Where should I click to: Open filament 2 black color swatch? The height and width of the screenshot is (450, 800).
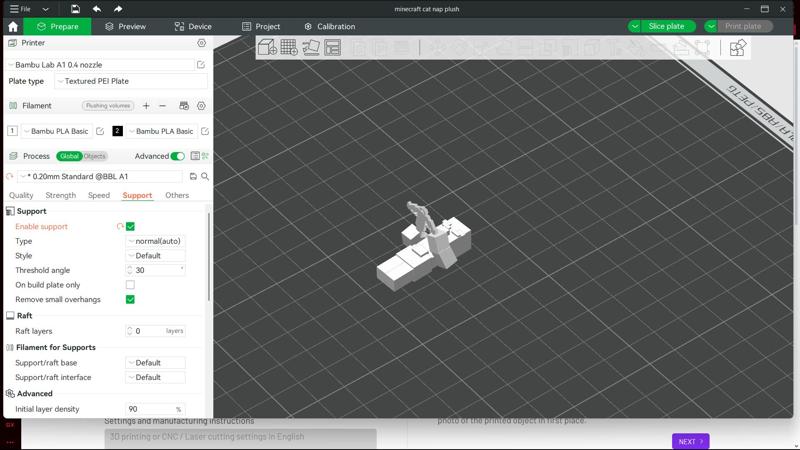coord(117,131)
